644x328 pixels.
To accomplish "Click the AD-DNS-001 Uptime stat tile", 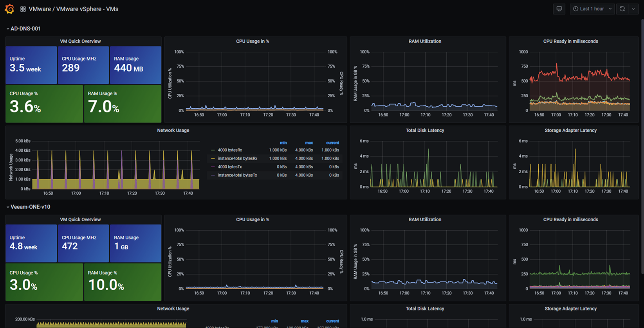I will [x=31, y=65].
